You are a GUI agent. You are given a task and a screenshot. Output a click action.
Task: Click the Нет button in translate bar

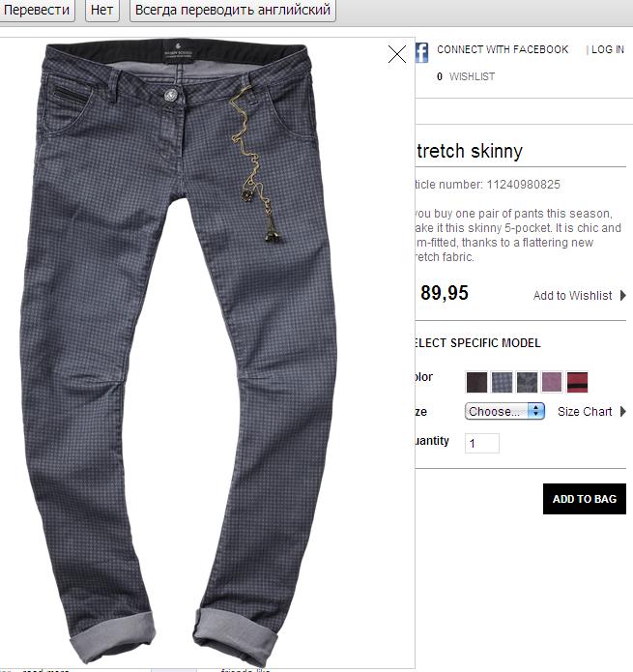click(x=101, y=10)
